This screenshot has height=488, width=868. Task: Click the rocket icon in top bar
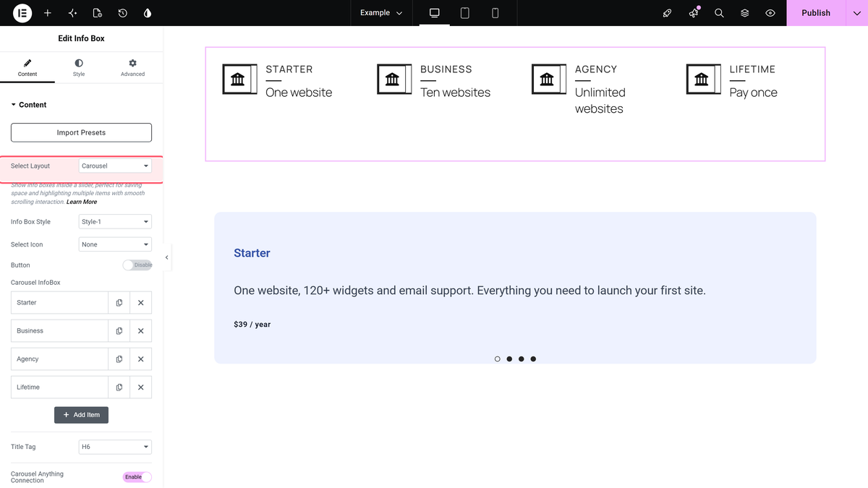668,13
